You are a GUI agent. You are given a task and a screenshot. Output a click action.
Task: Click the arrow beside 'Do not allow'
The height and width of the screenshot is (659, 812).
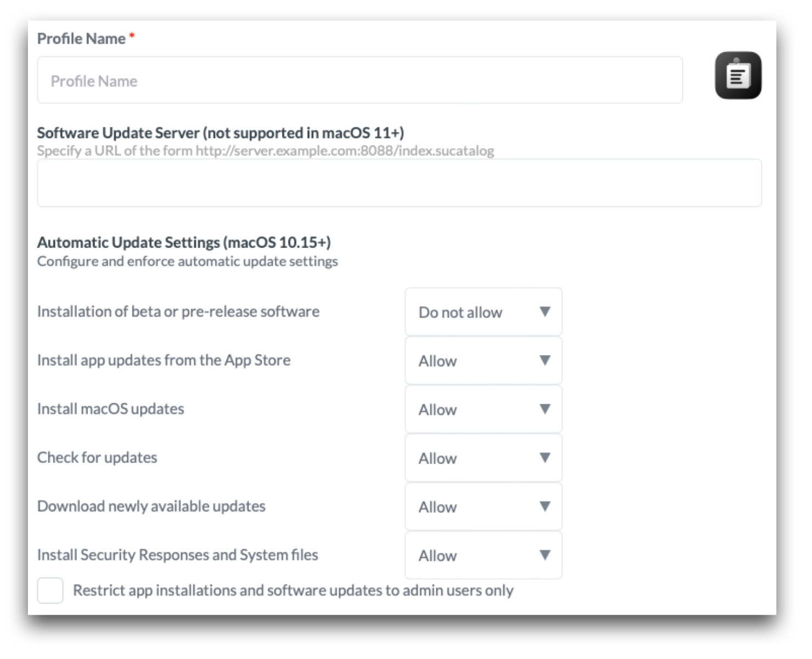(545, 312)
